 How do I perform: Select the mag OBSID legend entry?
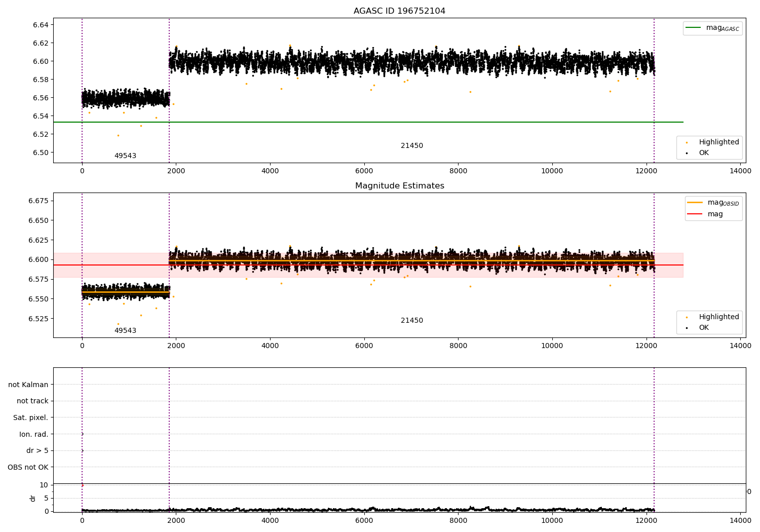pos(713,203)
